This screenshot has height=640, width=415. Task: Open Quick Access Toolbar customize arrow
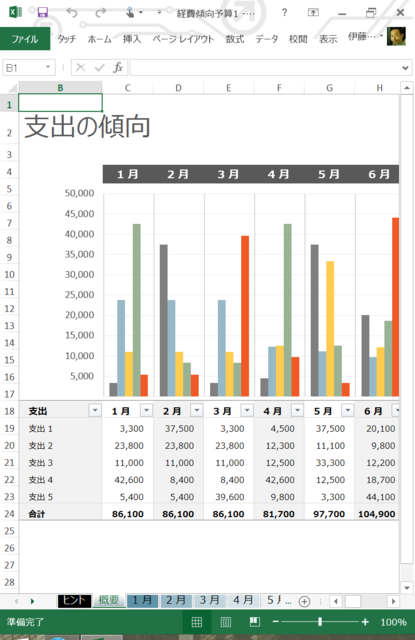coord(159,13)
